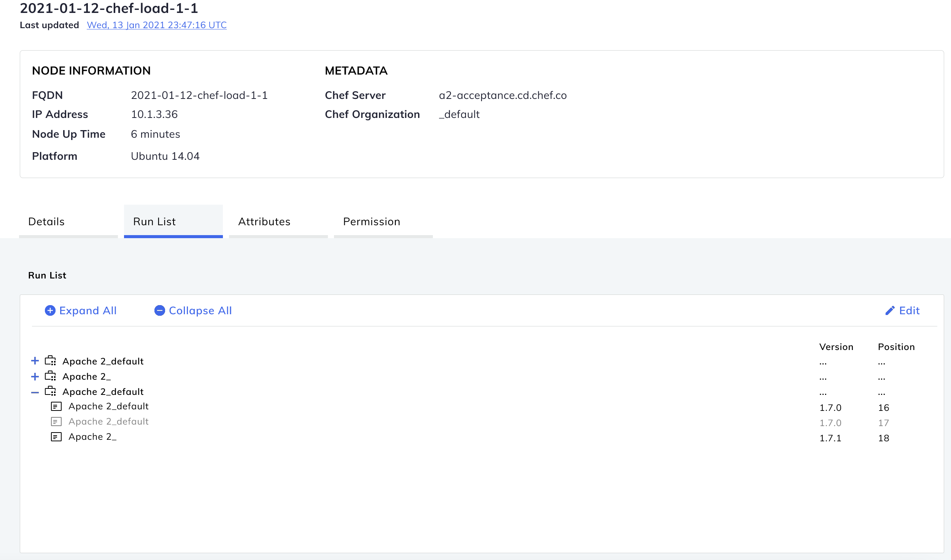This screenshot has height=560, width=951.
Task: Click the page title 2021-01-12-chef-load-1-1
Action: [x=109, y=8]
